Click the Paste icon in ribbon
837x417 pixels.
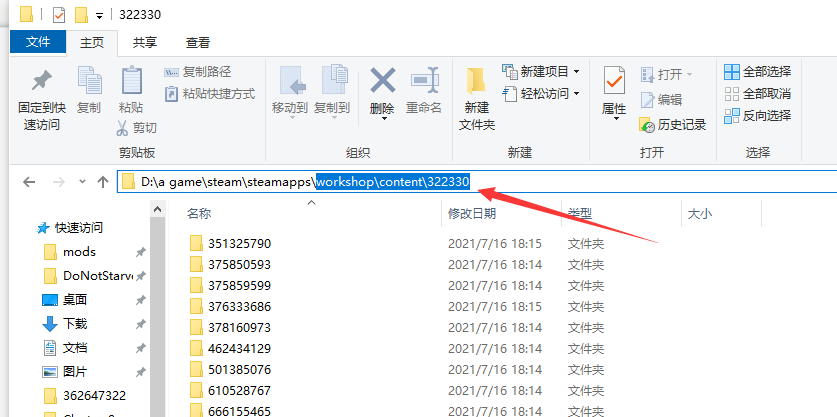131,82
